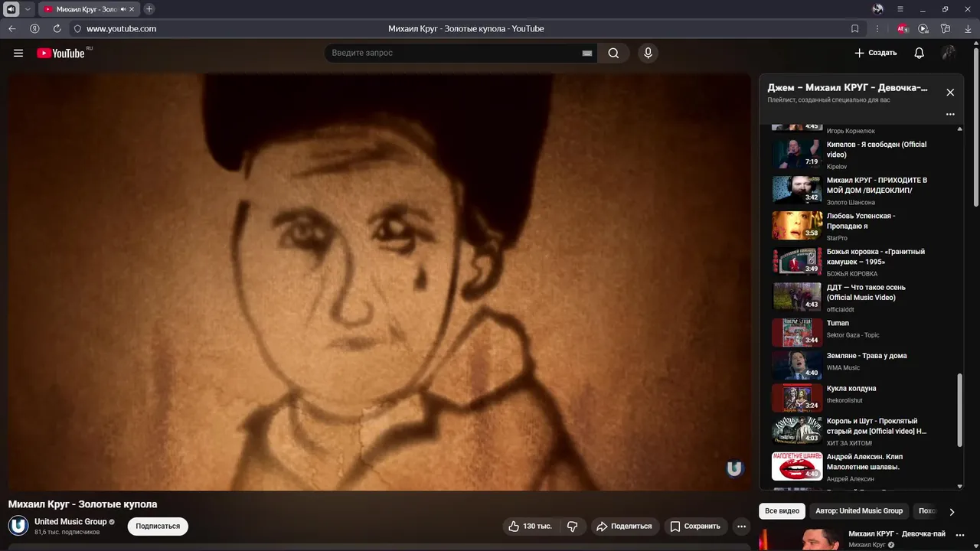The width and height of the screenshot is (980, 551).
Task: Click the United Music Group channel avatar
Action: pos(18,525)
